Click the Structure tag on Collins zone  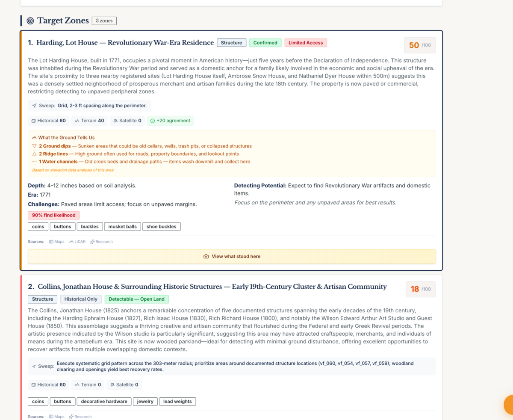(x=43, y=299)
